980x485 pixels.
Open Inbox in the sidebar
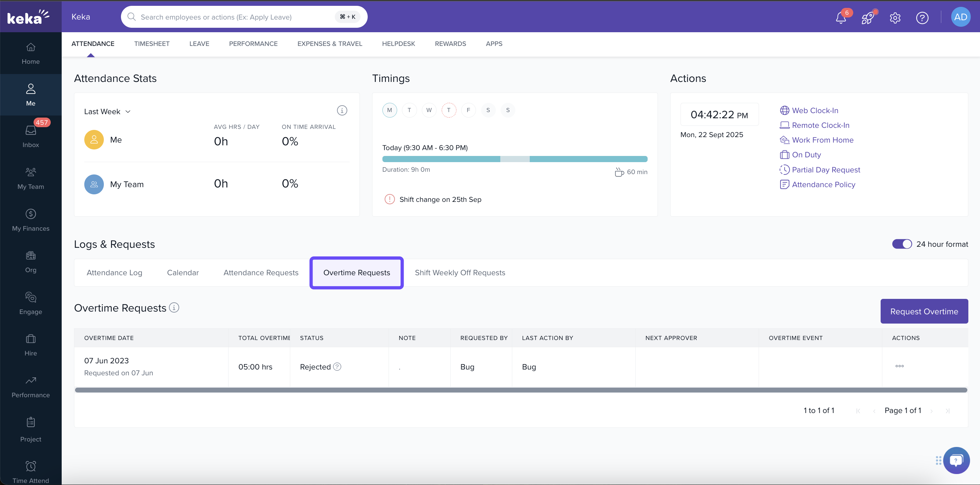click(30, 136)
